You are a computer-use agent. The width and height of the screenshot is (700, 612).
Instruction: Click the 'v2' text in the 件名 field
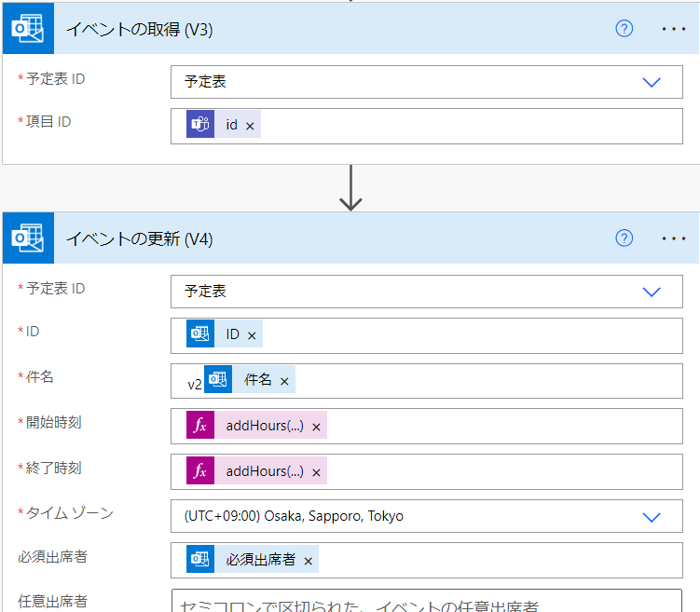coord(195,385)
